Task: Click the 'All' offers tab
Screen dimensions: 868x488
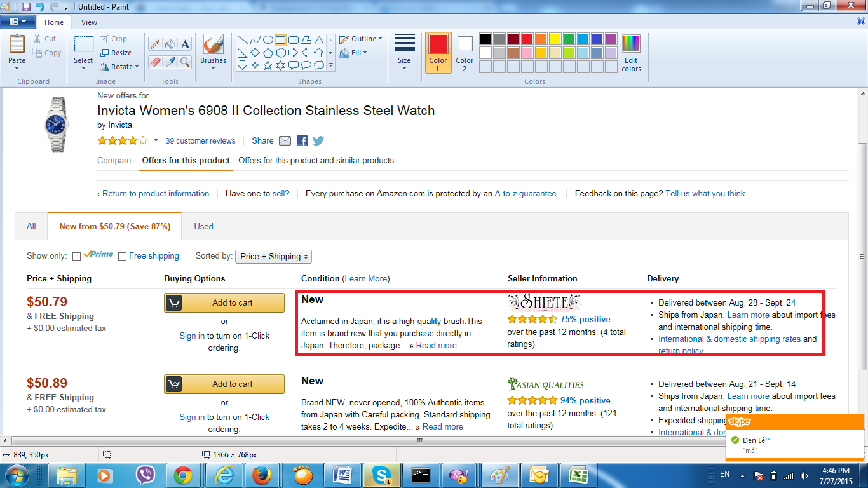Action: click(x=31, y=226)
